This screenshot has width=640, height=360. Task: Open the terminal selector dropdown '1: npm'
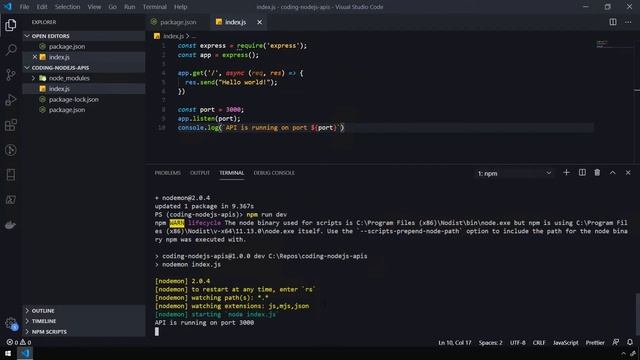click(514, 173)
